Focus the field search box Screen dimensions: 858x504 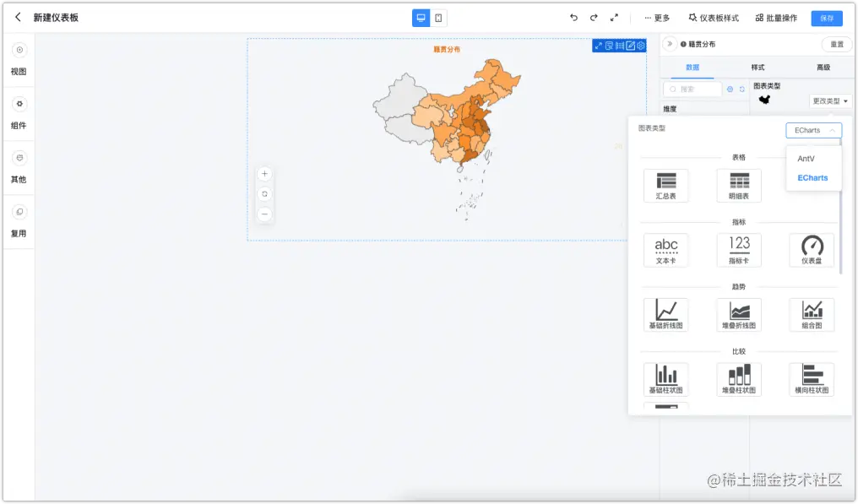(692, 89)
